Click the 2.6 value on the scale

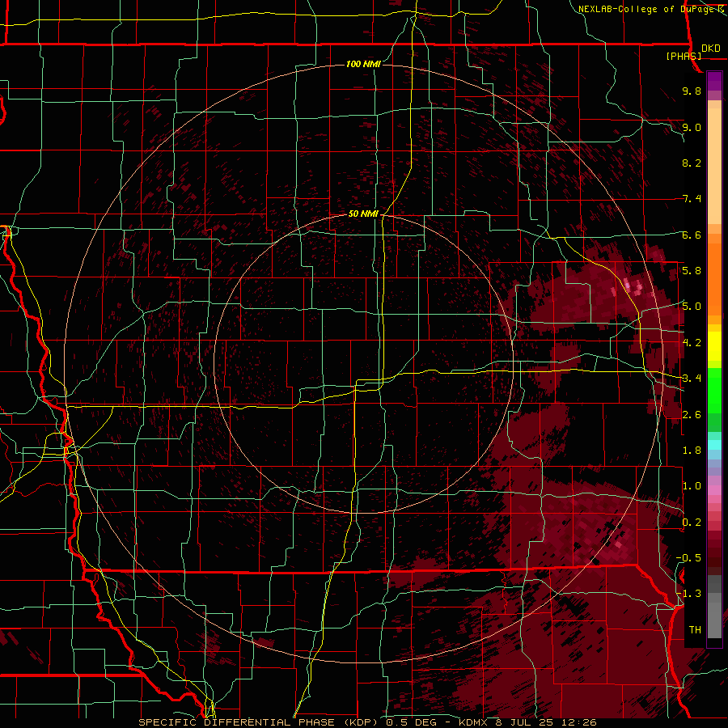click(692, 414)
